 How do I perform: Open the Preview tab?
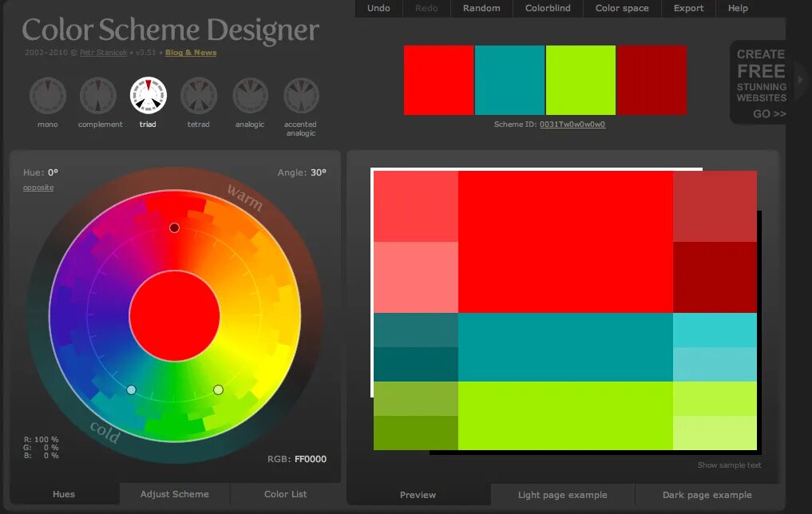coord(418,495)
